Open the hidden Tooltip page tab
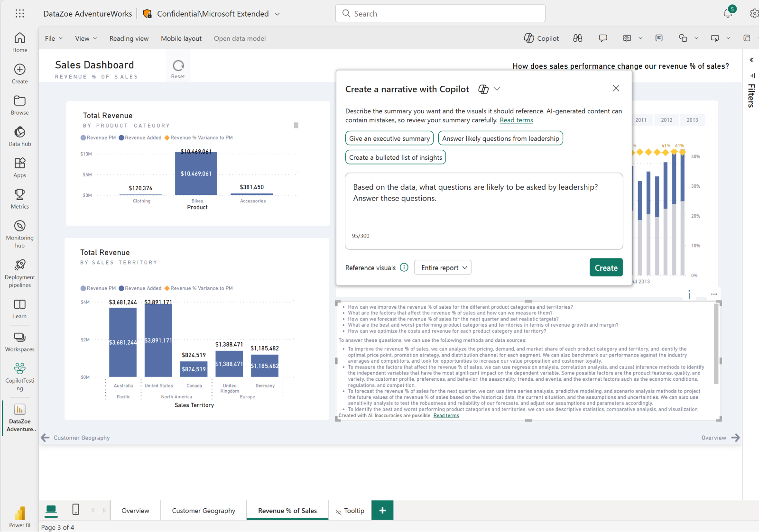Screen dimensions: 759x532 coord(350,511)
